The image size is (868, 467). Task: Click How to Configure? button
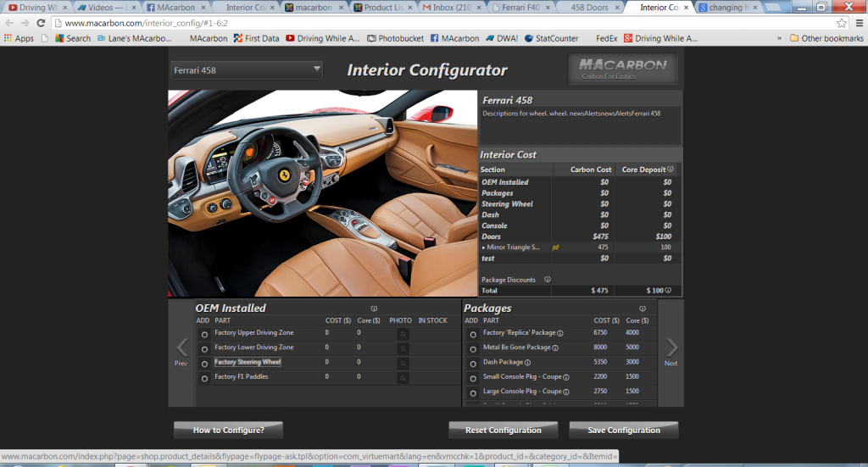[228, 430]
